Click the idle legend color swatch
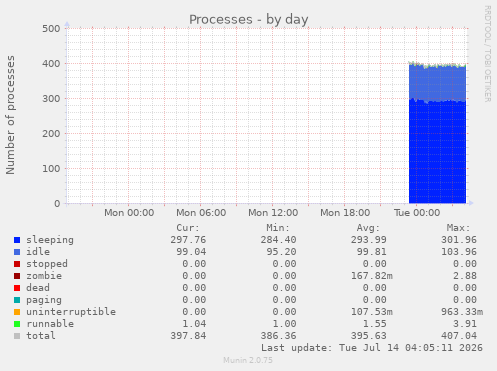 [17, 252]
